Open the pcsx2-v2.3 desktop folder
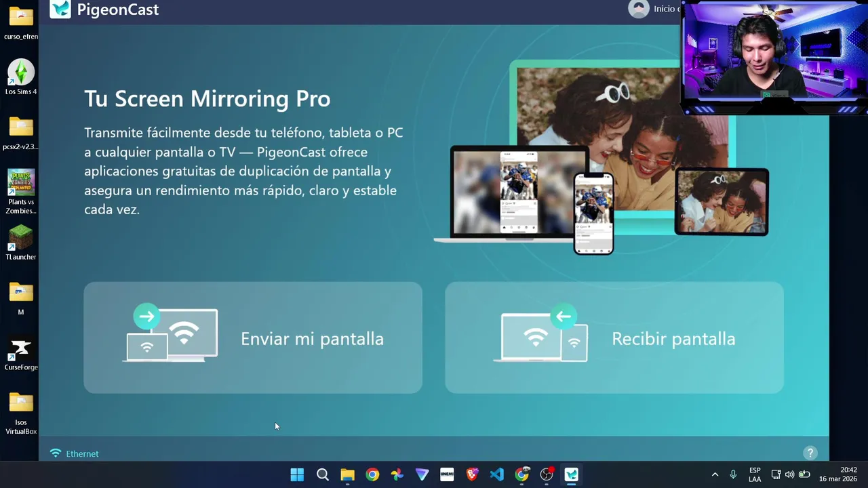Screen dimensions: 868x488 [x=21, y=133]
